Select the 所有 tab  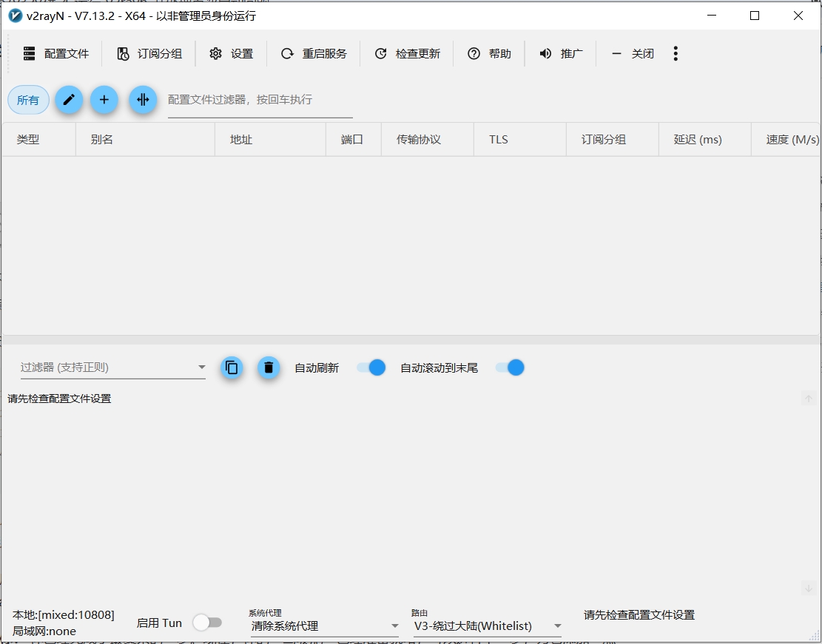[27, 100]
